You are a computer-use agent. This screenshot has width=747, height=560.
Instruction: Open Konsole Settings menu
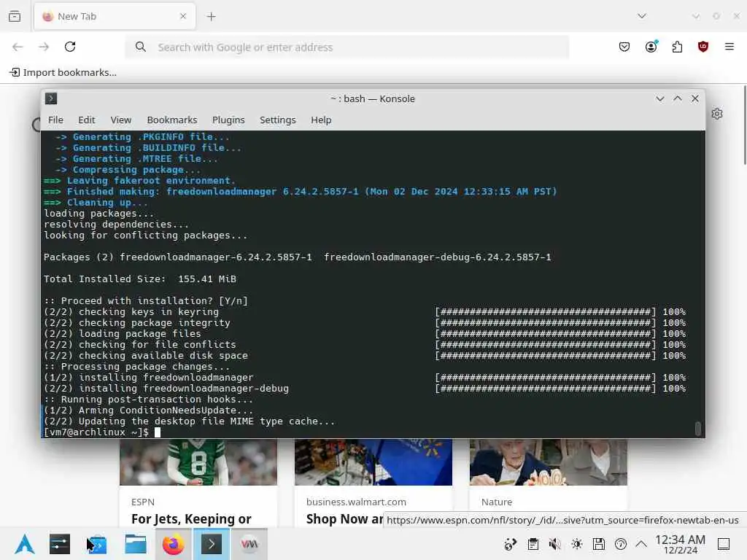tap(278, 120)
